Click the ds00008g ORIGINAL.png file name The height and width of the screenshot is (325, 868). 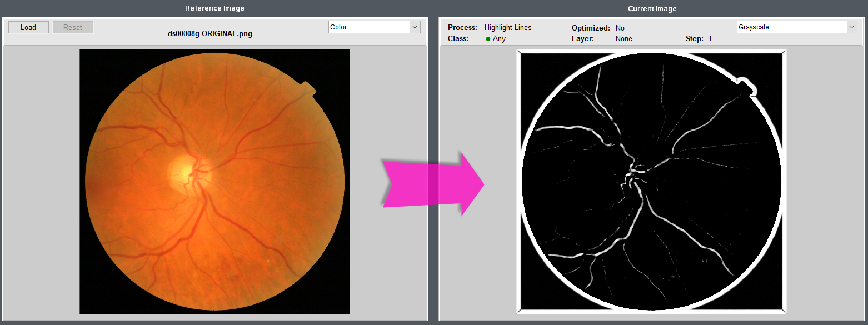coord(210,34)
